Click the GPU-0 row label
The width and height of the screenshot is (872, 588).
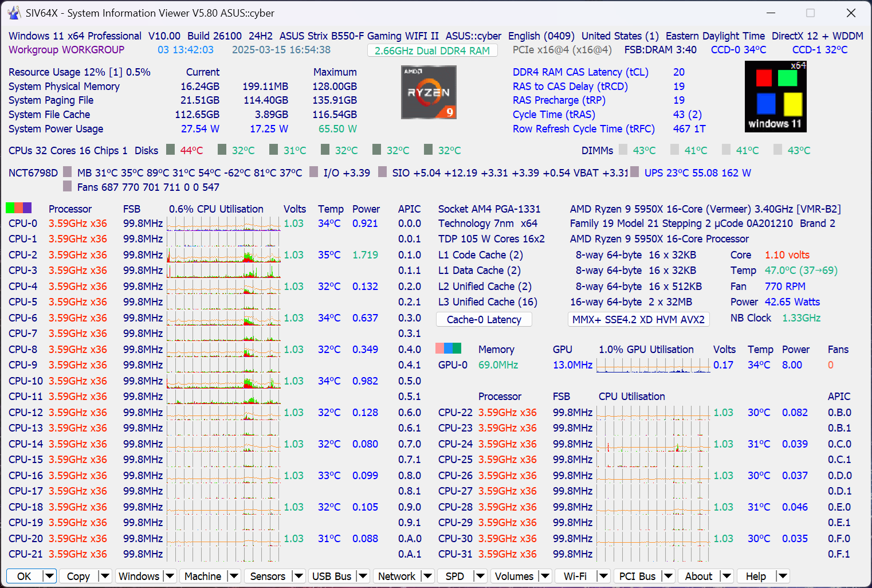click(x=453, y=364)
